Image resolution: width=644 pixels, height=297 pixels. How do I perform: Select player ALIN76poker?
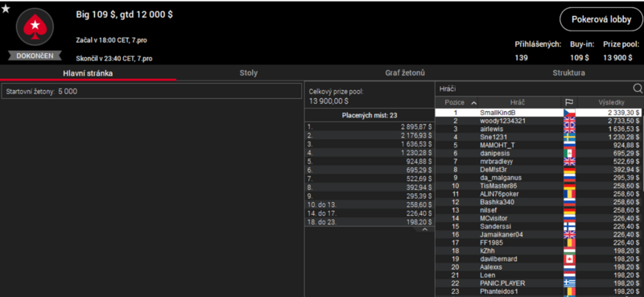538,194
